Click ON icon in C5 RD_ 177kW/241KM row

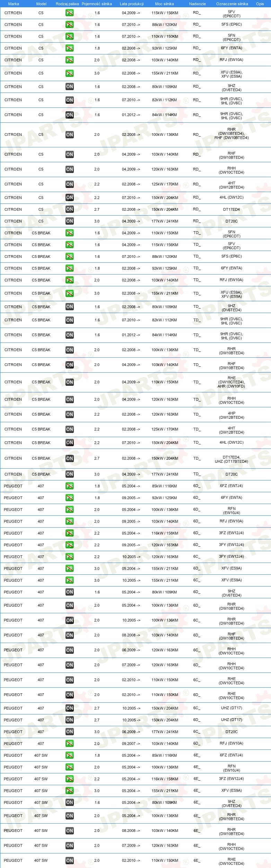70,221
